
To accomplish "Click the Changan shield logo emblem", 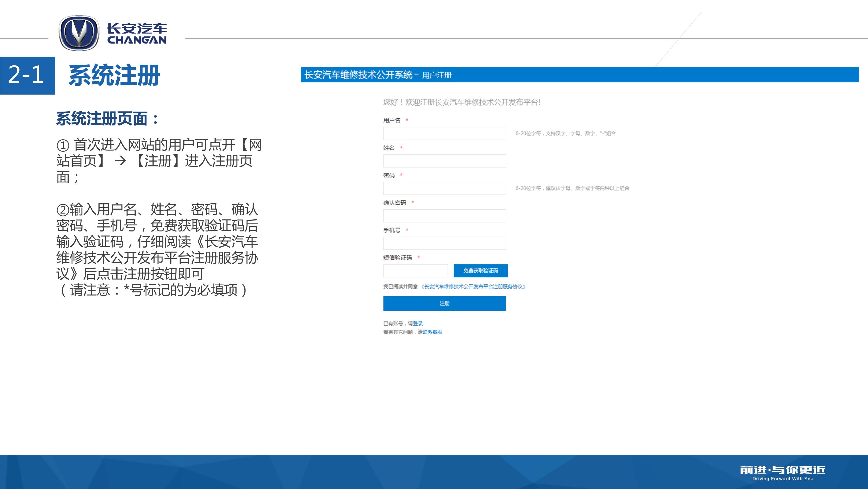I will pyautogui.click(x=79, y=33).
